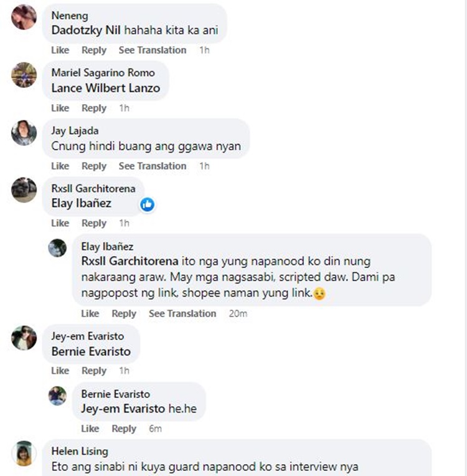Viewport: 467px width, 476px height.
Task: Open tagged name Lance Wilbert Lanzo
Action: click(106, 88)
